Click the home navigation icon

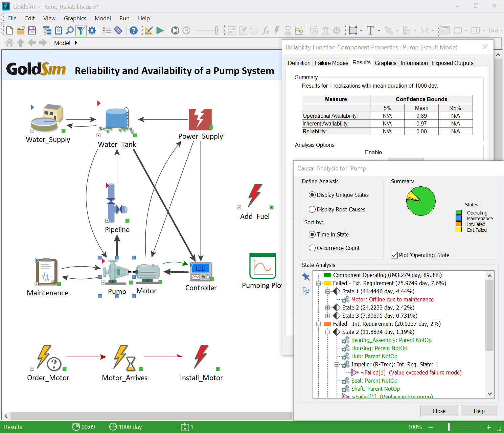click(x=9, y=43)
